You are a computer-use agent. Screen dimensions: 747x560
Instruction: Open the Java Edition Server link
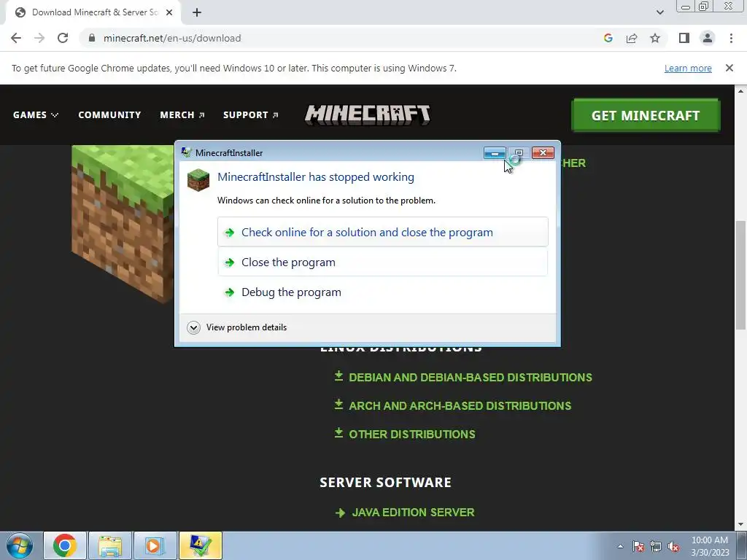[405, 513]
